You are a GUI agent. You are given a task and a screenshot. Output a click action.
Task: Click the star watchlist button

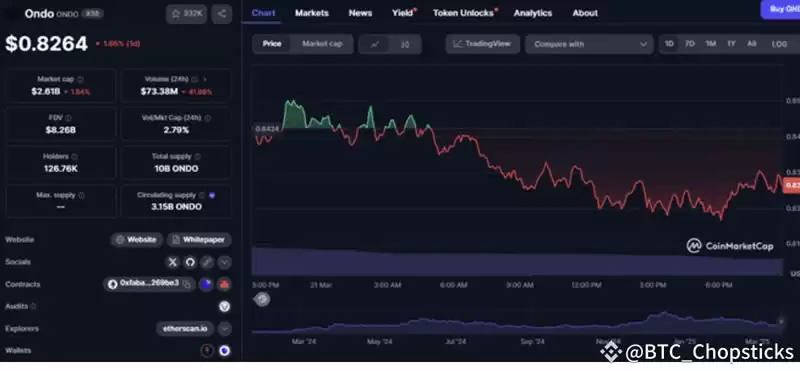[186, 14]
